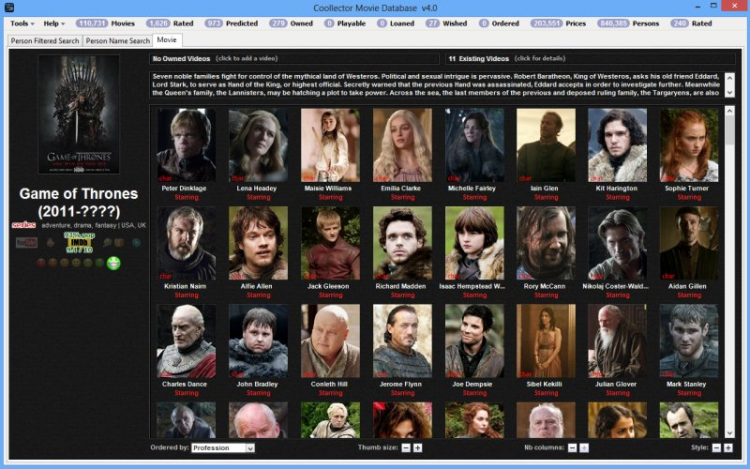This screenshot has width=750, height=469.
Task: Increase number of columns
Action: point(584,448)
